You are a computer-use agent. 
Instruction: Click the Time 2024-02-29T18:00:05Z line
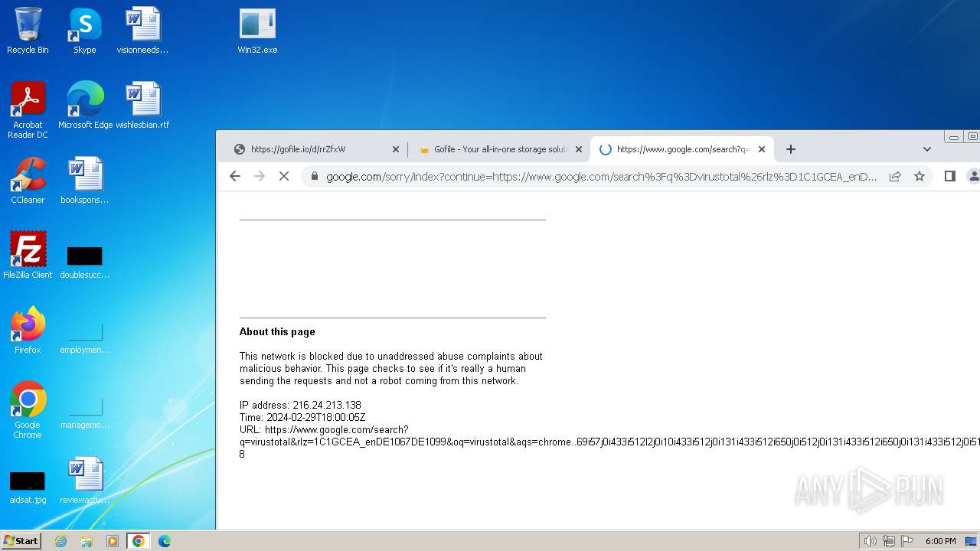pyautogui.click(x=302, y=417)
